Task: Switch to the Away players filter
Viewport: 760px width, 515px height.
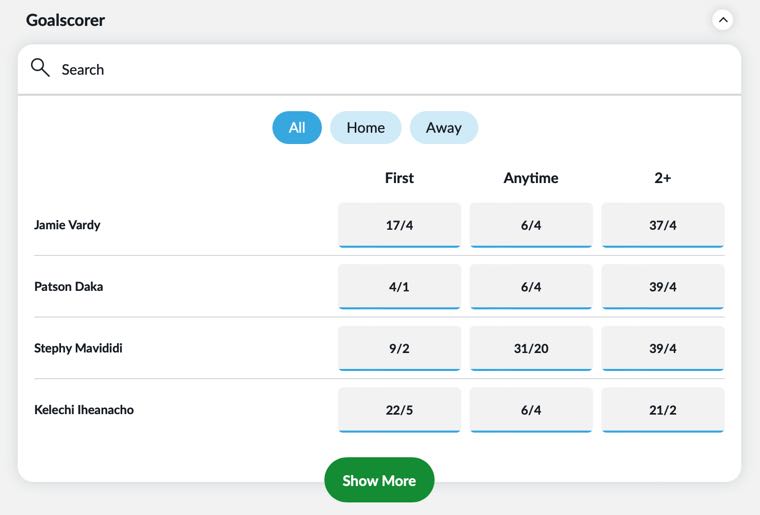Action: 443,127
